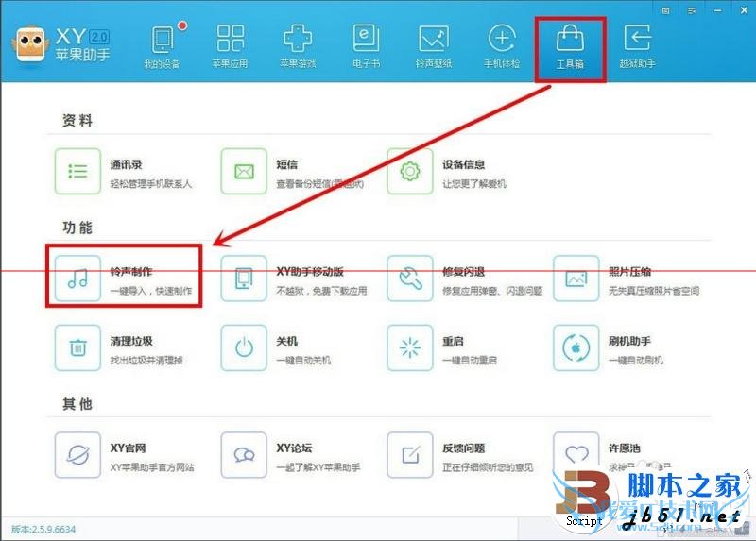756x541 pixels.
Task: Open the 短信 envelope icon
Action: point(244,171)
